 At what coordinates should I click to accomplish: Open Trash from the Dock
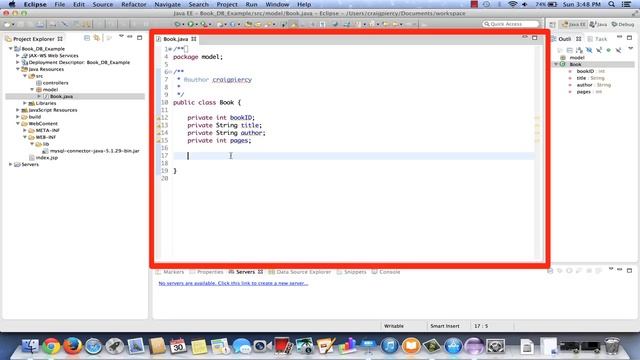(611, 347)
